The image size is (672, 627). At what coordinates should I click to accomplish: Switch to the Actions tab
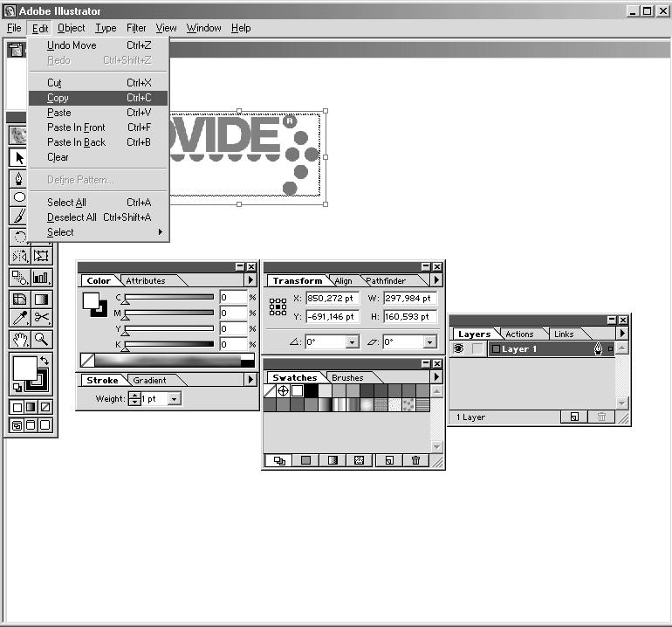coord(519,334)
